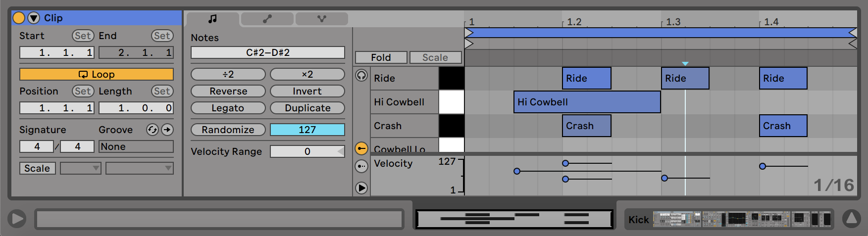Click the Duplicate button

click(307, 108)
